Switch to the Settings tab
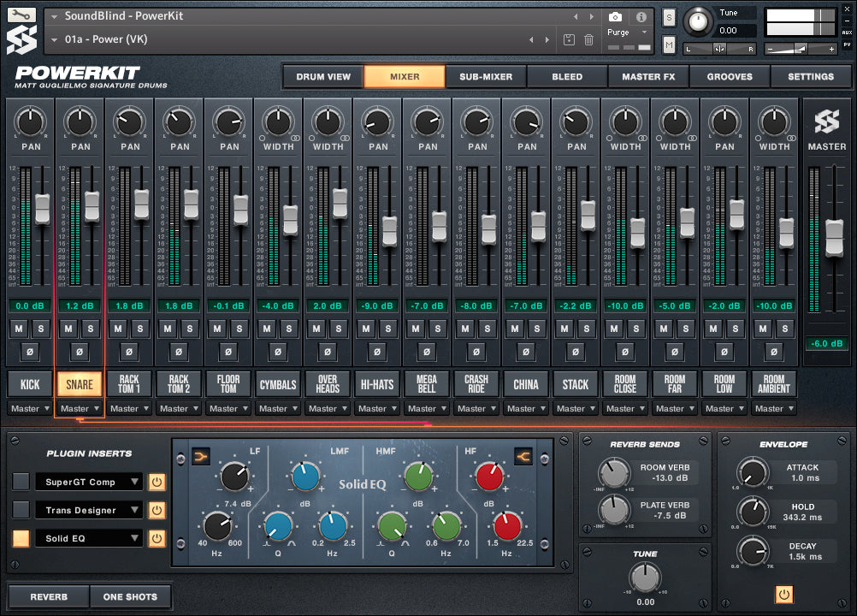Screen dimensions: 857x616 [811, 76]
